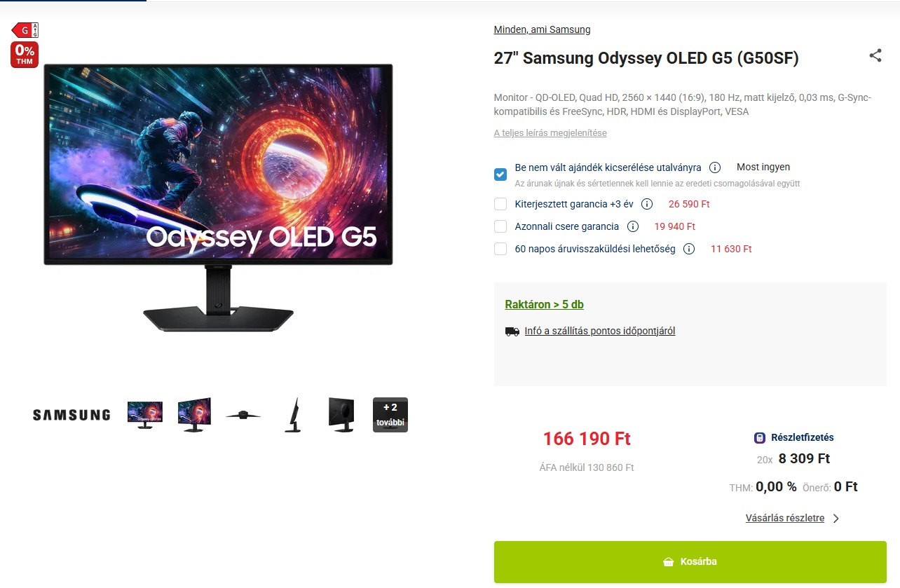Uncheck Be nem vált ajándék kicserélése checkbox
Image resolution: width=900 pixels, height=588 pixels.
click(x=500, y=175)
